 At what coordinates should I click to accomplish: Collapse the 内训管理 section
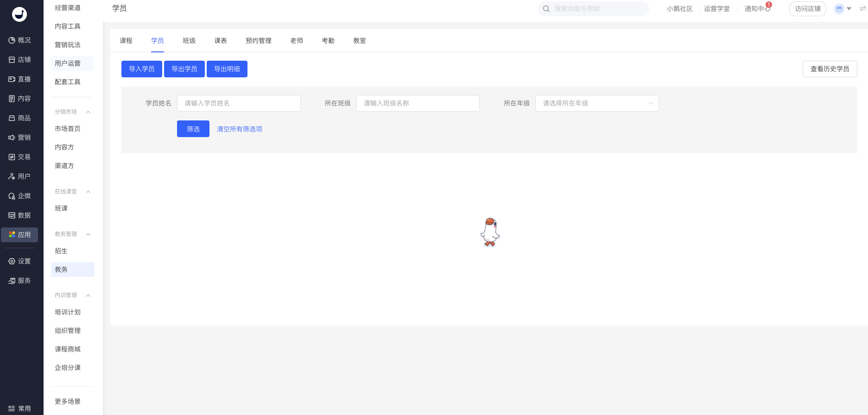pyautogui.click(x=88, y=296)
